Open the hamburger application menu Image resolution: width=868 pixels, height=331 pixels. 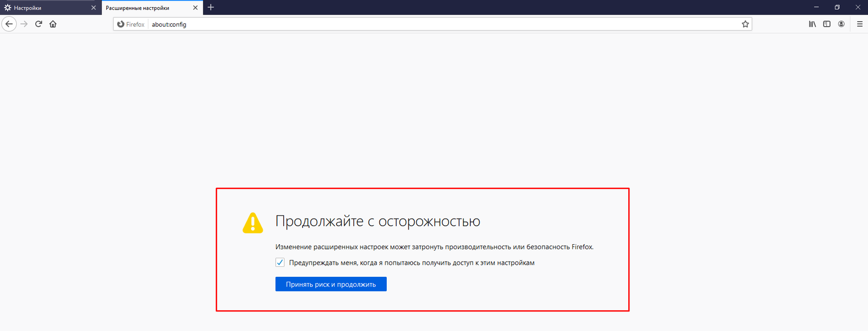[860, 24]
